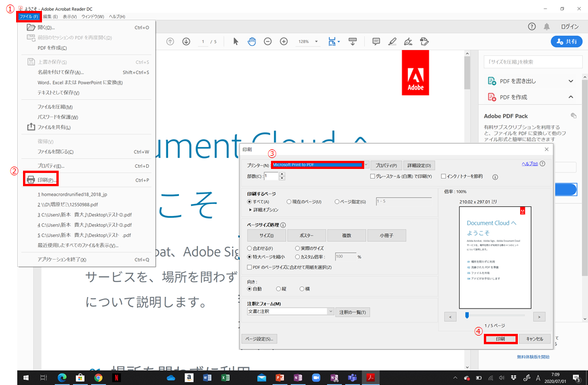Viewport: 588px width, 385px height.
Task: Select the 縦 orientation radio button
Action: pyautogui.click(x=278, y=288)
